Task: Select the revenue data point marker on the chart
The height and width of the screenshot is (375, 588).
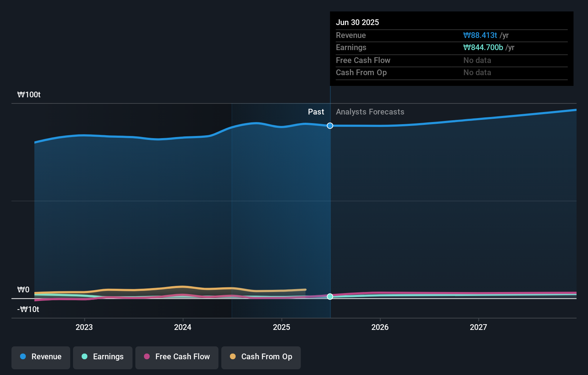Action: pos(329,126)
